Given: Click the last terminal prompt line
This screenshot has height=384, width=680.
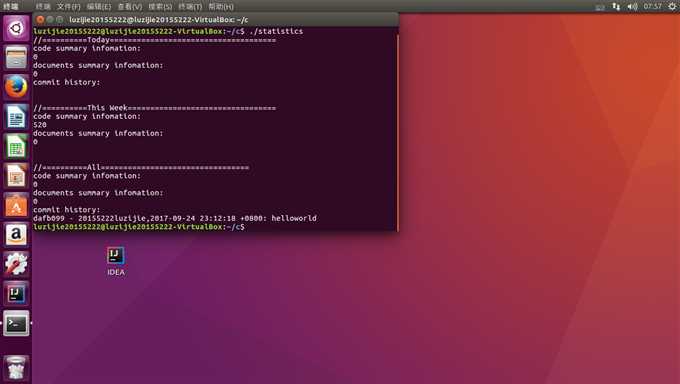Looking at the screenshot, I should point(139,227).
